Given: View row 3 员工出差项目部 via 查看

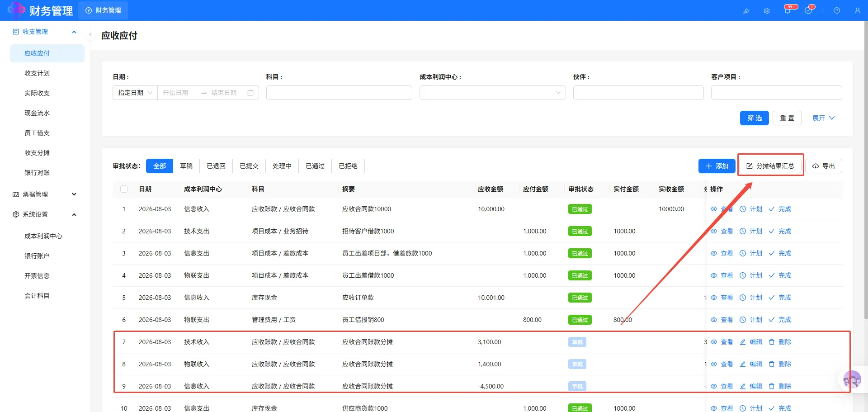Looking at the screenshot, I should coord(722,253).
